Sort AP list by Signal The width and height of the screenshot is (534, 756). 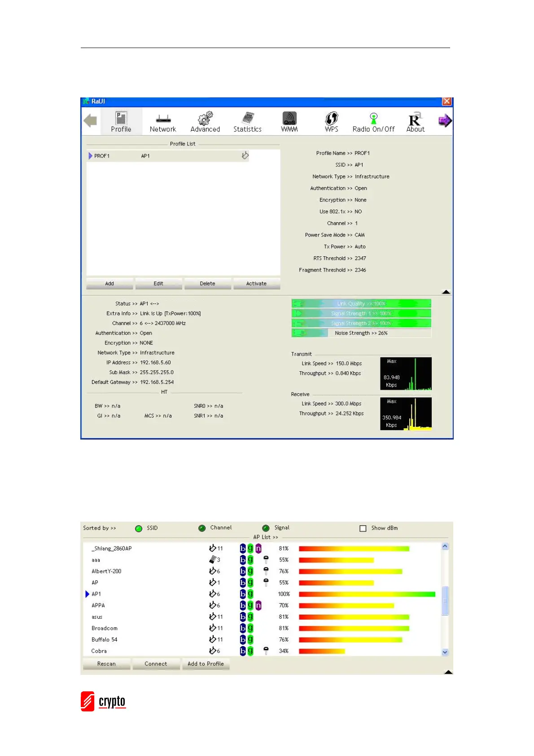[x=266, y=528]
